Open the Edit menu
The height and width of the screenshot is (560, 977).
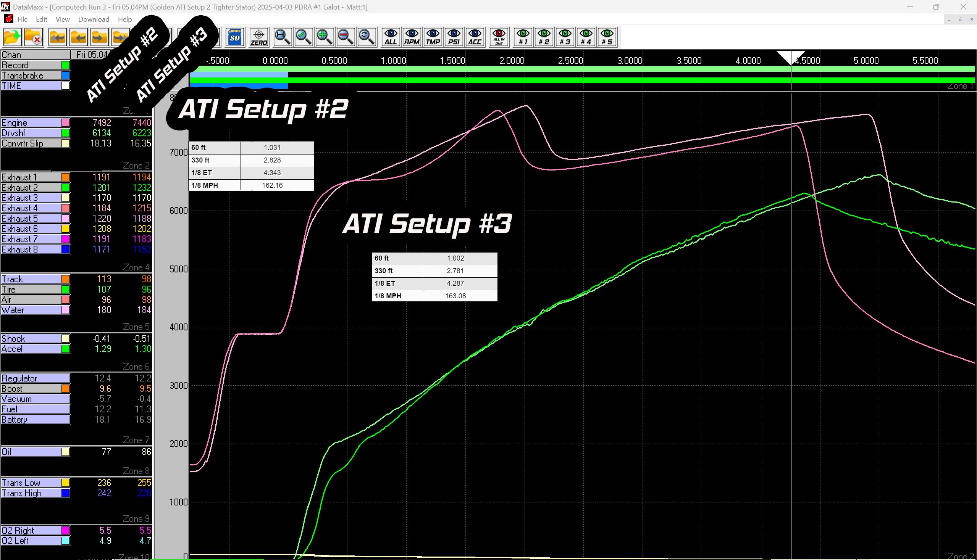[41, 19]
